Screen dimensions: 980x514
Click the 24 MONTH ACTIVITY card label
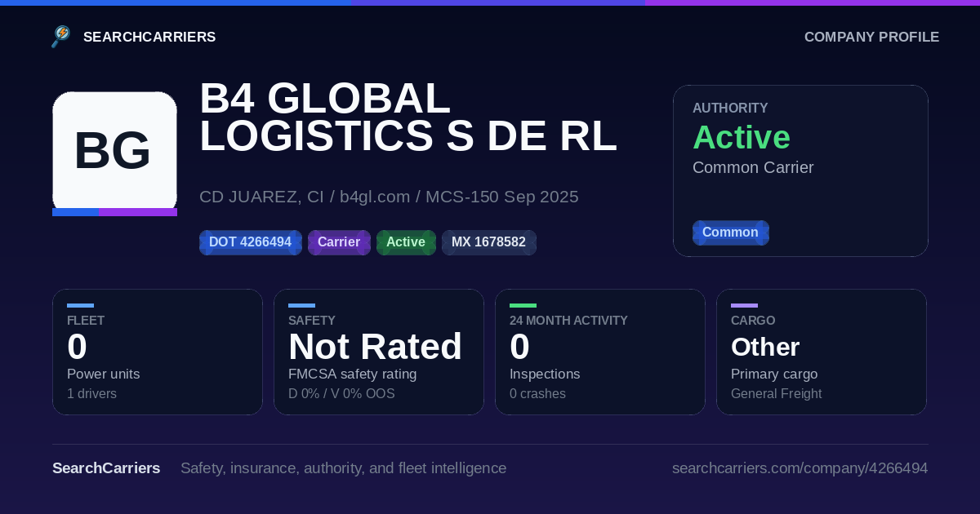coord(568,321)
